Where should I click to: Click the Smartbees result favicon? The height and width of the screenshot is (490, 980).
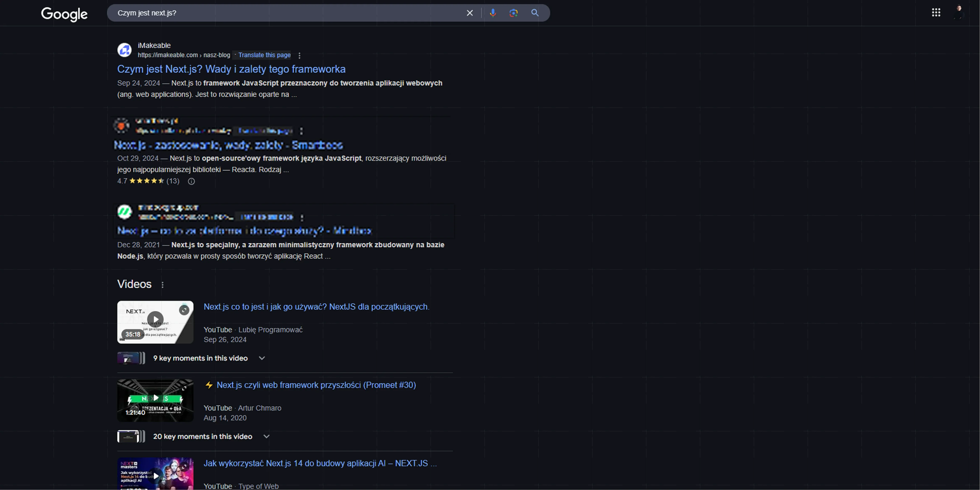point(122,126)
